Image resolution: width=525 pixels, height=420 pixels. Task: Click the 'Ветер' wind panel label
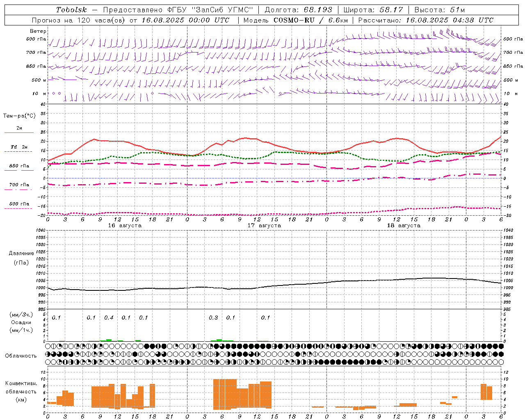point(38,31)
